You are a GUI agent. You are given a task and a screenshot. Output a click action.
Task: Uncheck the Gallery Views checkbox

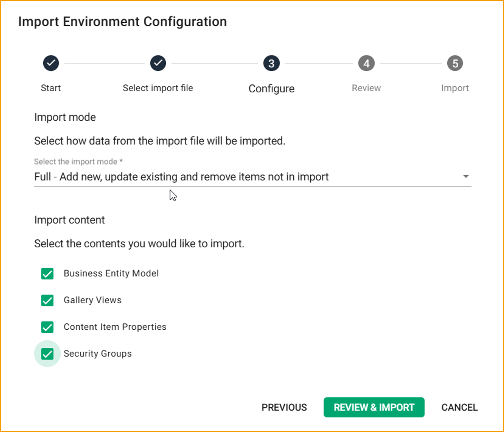(x=47, y=300)
